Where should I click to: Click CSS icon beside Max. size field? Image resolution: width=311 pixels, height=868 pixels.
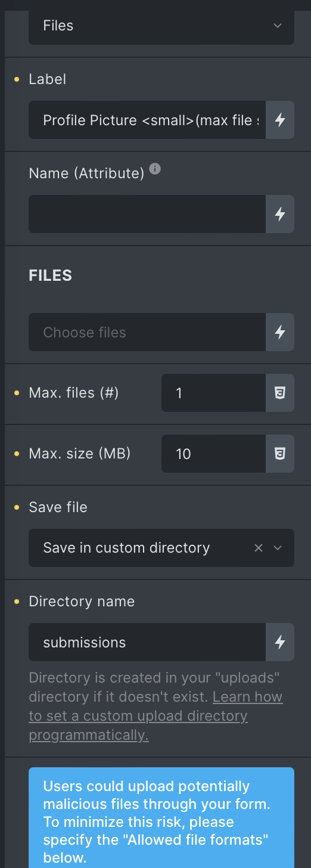coord(280,454)
